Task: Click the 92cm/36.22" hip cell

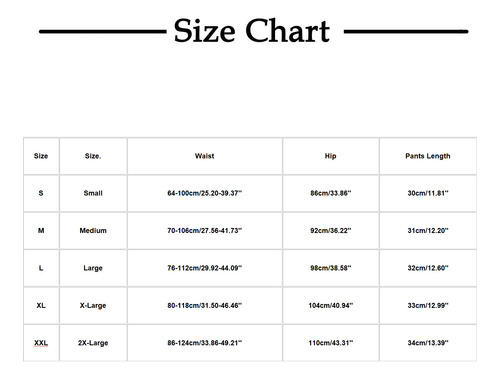Action: (x=331, y=230)
